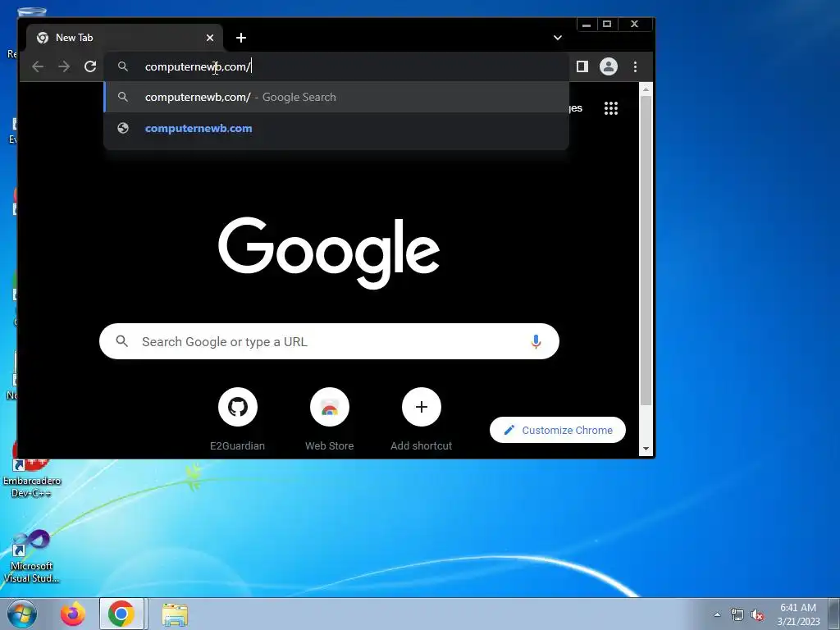Open the Chrome profile avatar
This screenshot has width=840, height=630.
click(609, 66)
